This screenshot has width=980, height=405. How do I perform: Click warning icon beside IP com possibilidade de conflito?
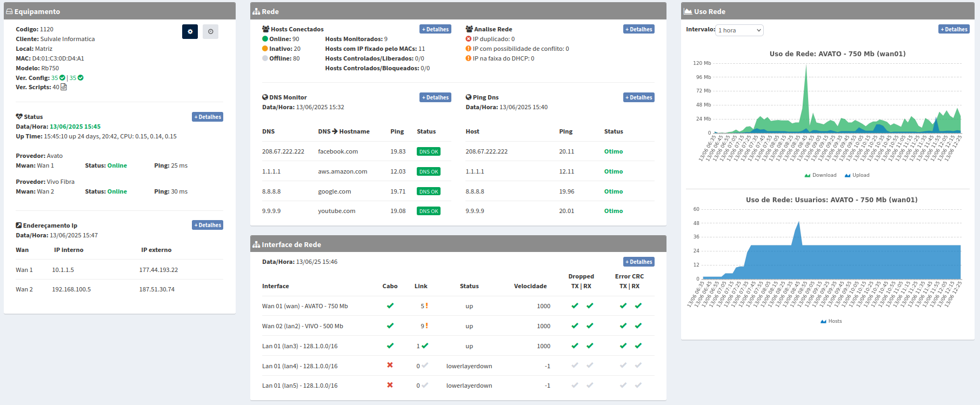pos(469,49)
